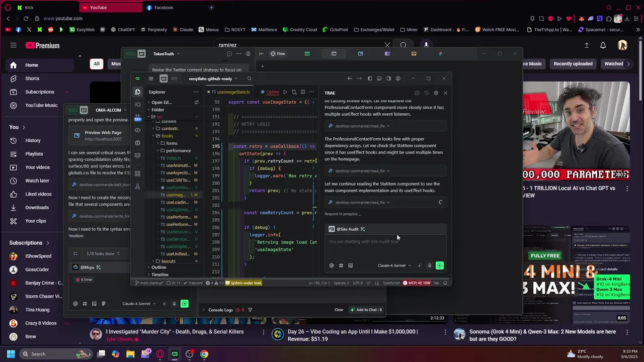Open the Explorer files icon in Trae sidebar
Viewport: 644px width, 362px height.
[x=137, y=92]
